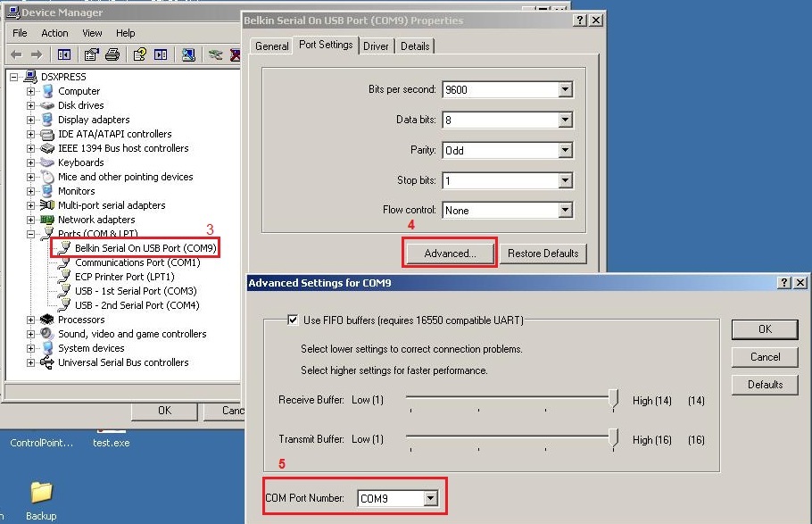Open the Action menu
The height and width of the screenshot is (524, 812).
point(54,33)
